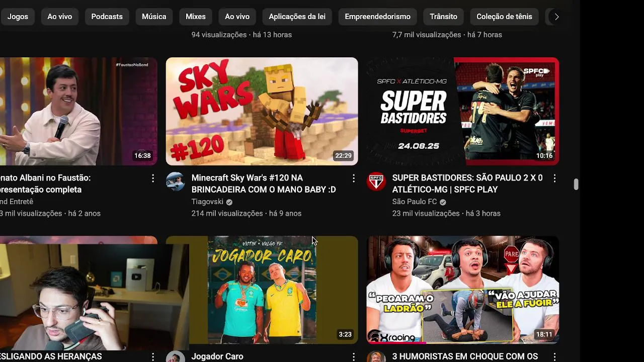Open the Pegaram o Ladrão video thumbnail
This screenshot has height=362, width=644.
(462, 290)
